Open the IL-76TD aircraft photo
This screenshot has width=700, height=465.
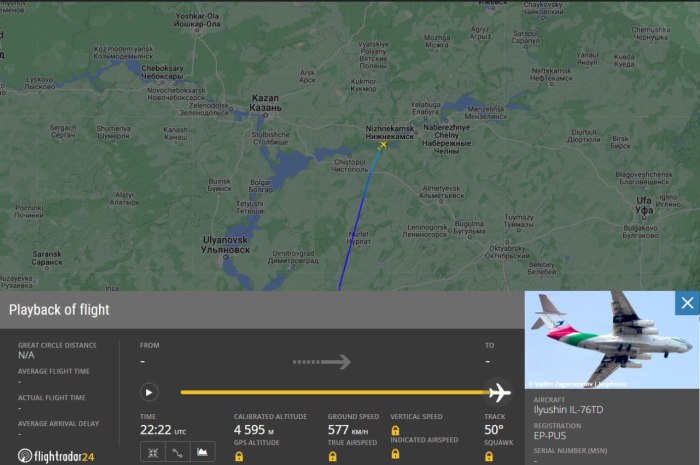(612, 340)
